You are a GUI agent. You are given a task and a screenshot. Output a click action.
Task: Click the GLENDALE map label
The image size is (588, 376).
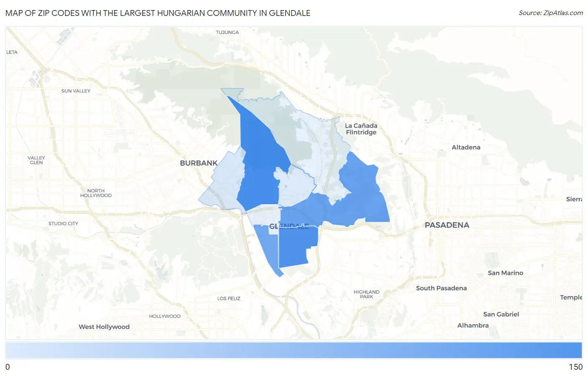coord(289,226)
